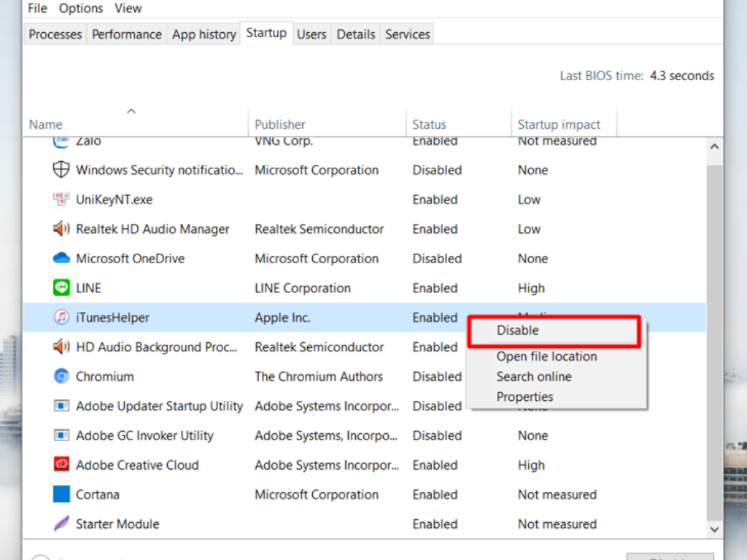This screenshot has height=560, width=747.
Task: Open the Services tab
Action: tap(407, 34)
